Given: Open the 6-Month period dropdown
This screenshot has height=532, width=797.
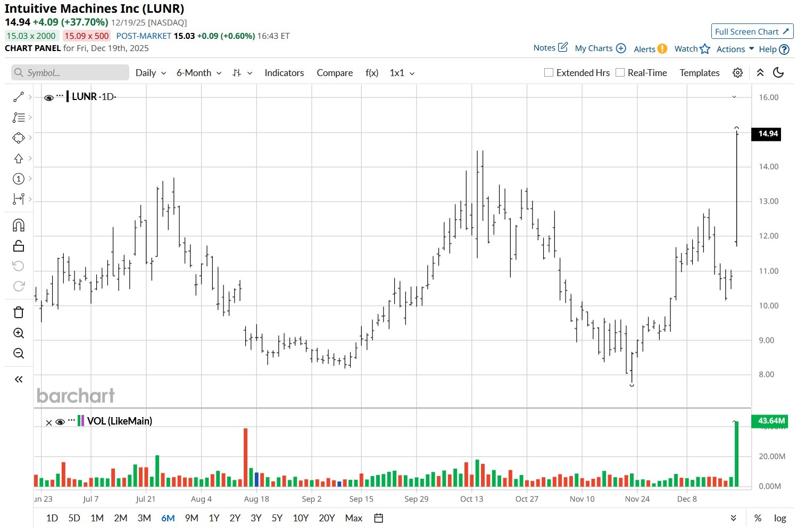Looking at the screenshot, I should coord(199,73).
